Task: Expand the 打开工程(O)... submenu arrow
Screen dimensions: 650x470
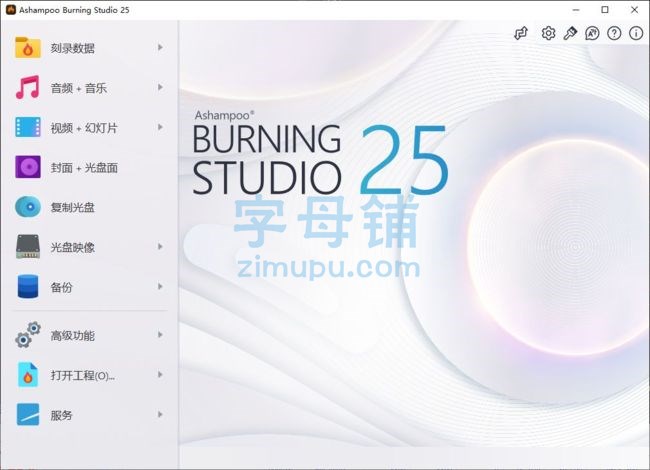Action: click(x=160, y=375)
